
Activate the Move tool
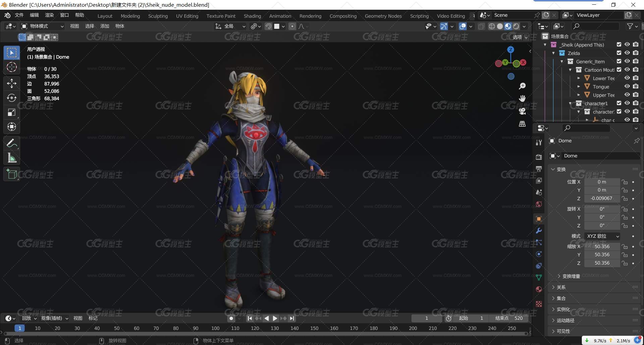[12, 83]
